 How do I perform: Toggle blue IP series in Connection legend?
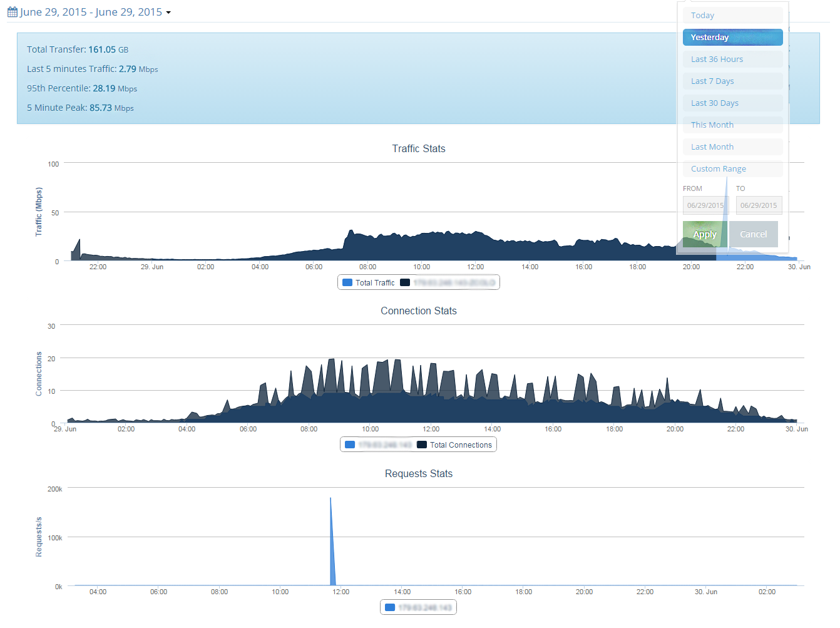[379, 445]
